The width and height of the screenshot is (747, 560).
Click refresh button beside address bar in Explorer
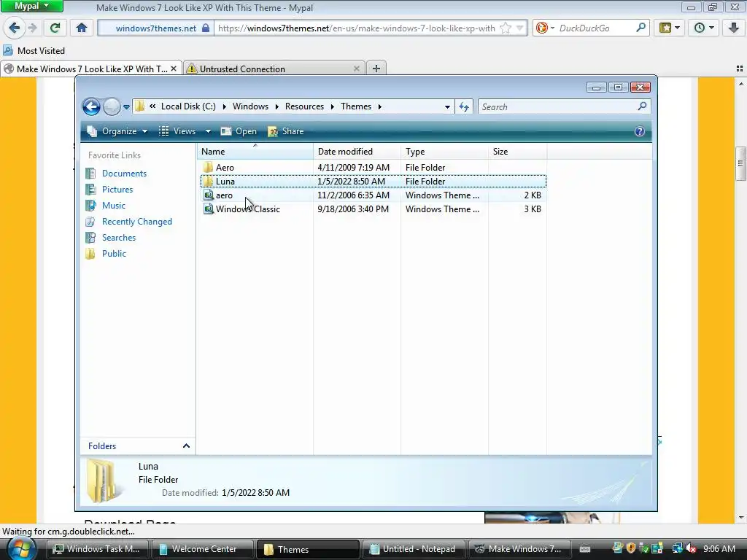click(x=464, y=106)
